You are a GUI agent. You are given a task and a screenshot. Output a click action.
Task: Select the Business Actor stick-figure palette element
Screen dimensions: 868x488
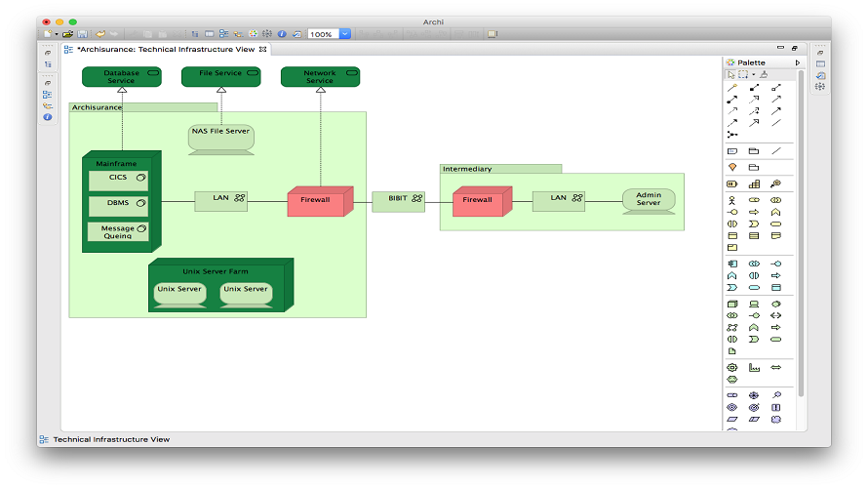(731, 200)
